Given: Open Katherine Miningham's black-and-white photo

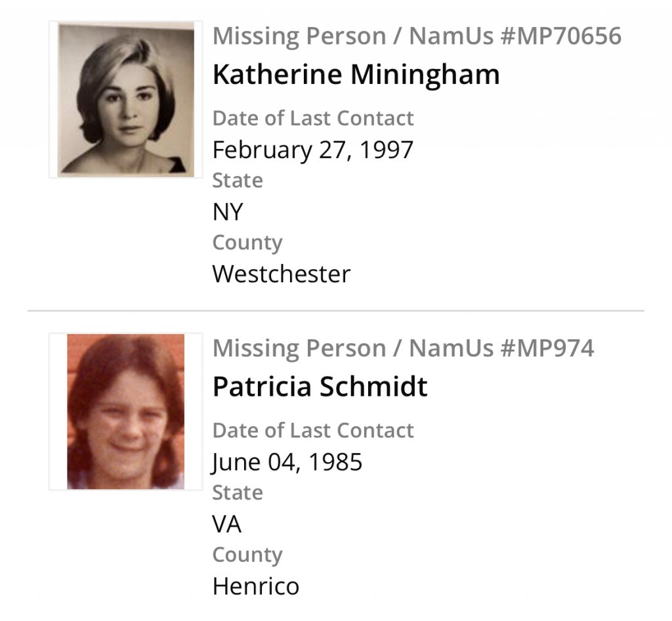Looking at the screenshot, I should pyautogui.click(x=126, y=99).
